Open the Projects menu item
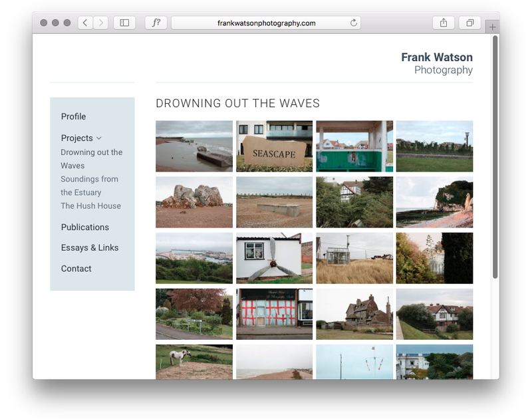The image size is (532, 419). 77,138
